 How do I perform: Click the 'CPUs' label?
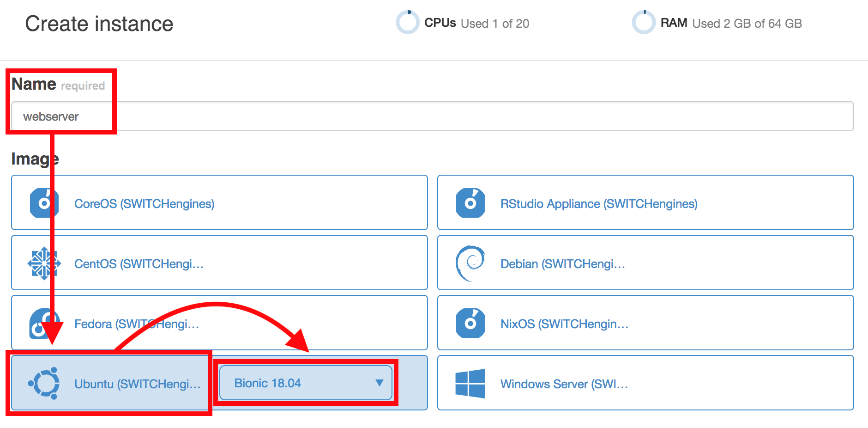pos(440,23)
